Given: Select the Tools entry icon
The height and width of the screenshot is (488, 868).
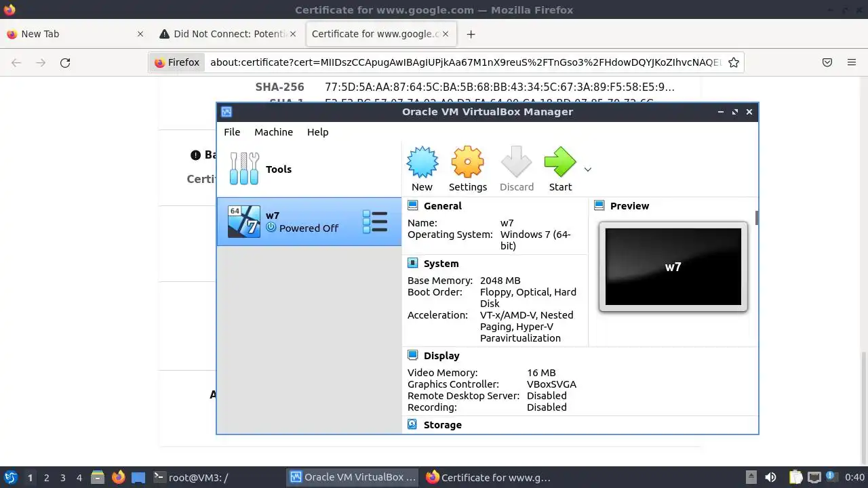Looking at the screenshot, I should [x=244, y=169].
